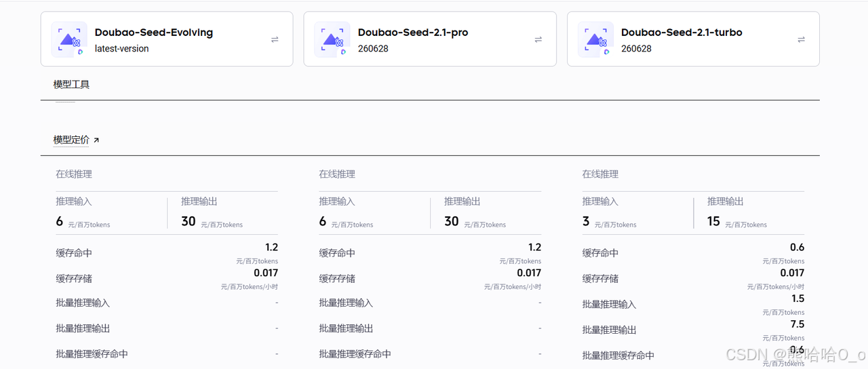The image size is (868, 369).
Task: Click the latest-version label under Doubao-Seed-Evolving
Action: pyautogui.click(x=122, y=49)
